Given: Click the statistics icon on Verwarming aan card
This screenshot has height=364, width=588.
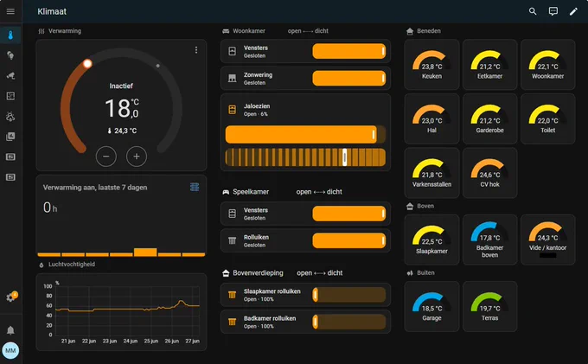Looking at the screenshot, I should click(x=195, y=187).
